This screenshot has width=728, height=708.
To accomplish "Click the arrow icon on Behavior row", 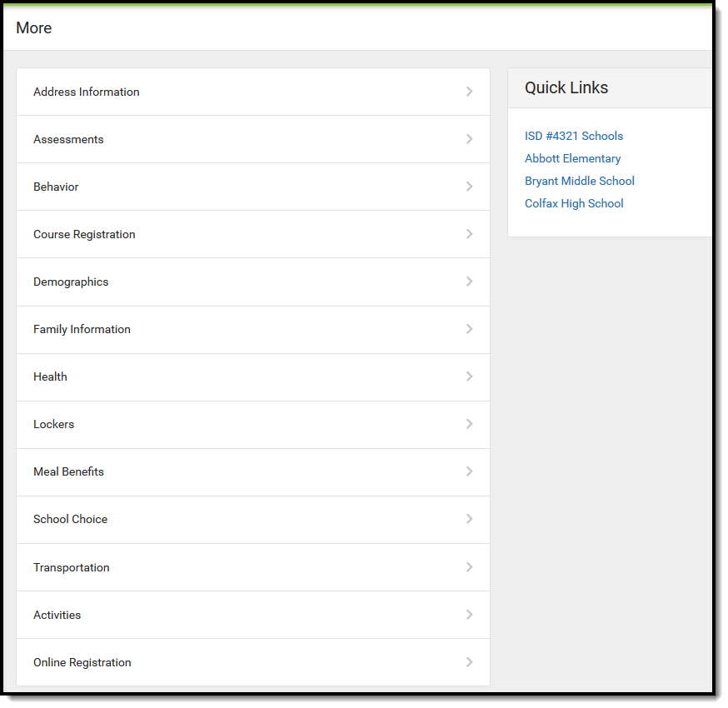I will pos(470,187).
